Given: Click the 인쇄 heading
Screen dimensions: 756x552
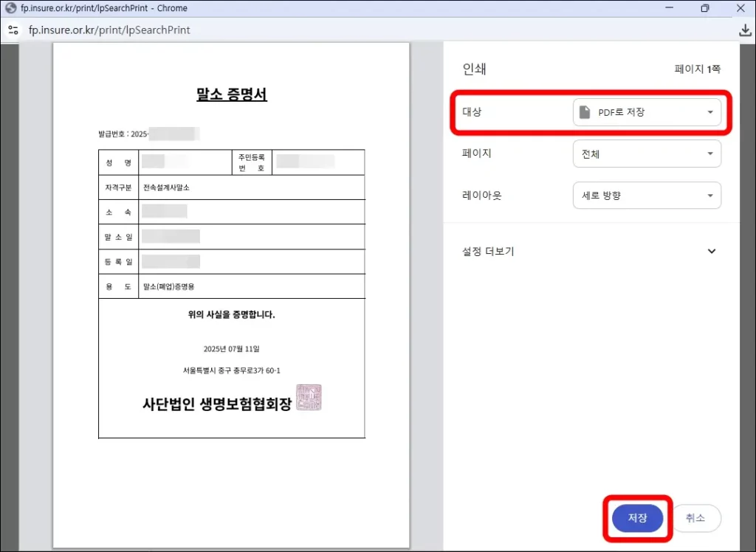Looking at the screenshot, I should pos(475,69).
